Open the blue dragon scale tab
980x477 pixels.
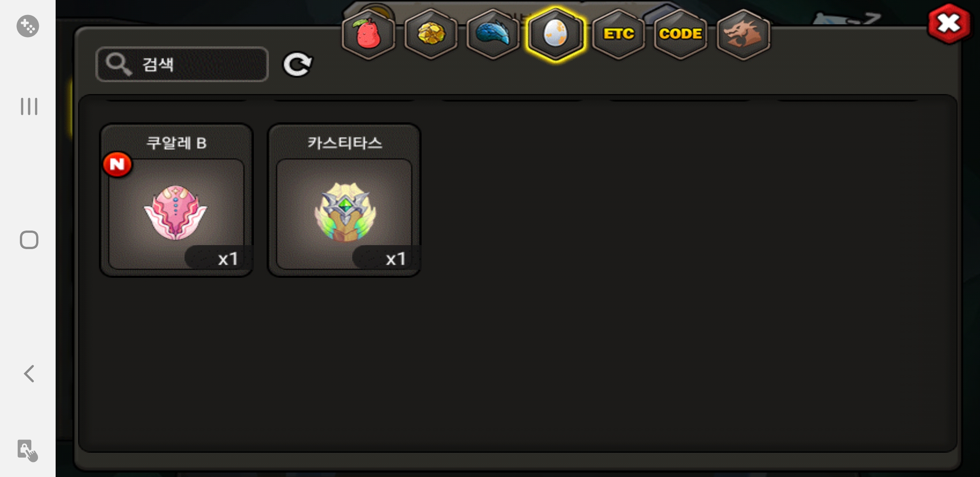493,34
